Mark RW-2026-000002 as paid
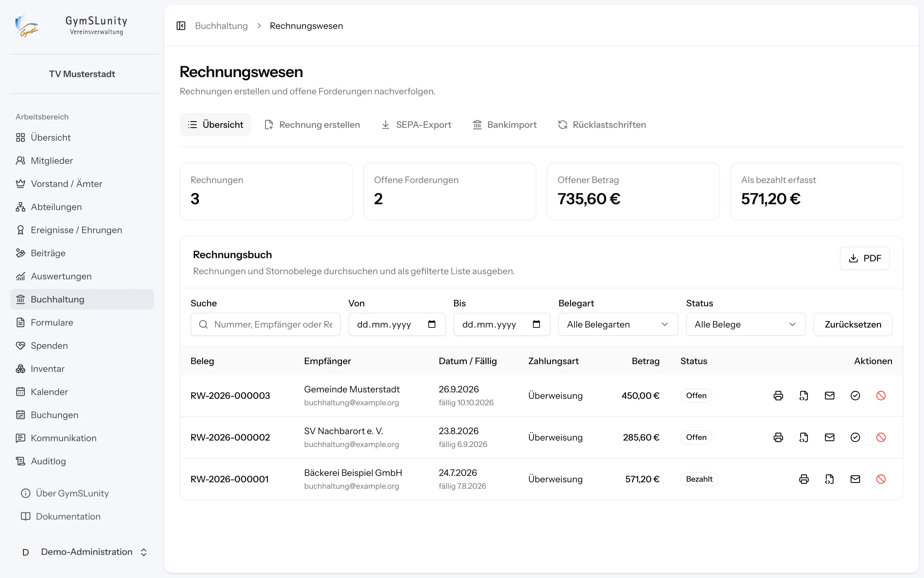Viewport: 924px width, 578px height. click(x=855, y=437)
